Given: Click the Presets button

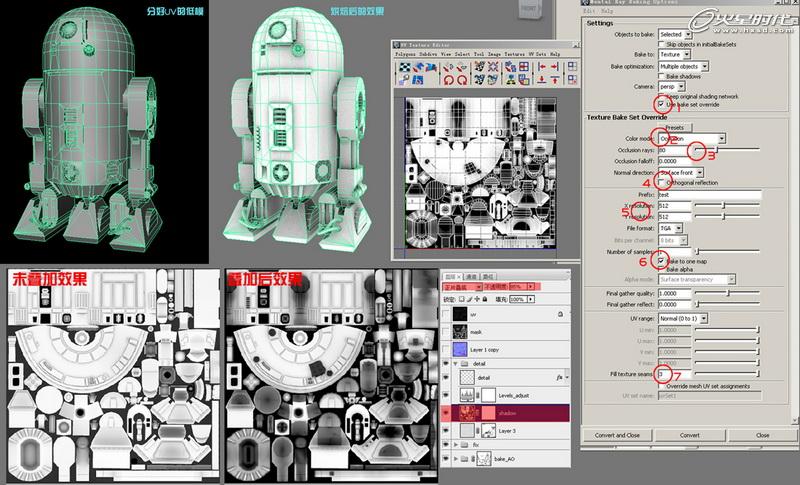Looking at the screenshot, I should 674,127.
